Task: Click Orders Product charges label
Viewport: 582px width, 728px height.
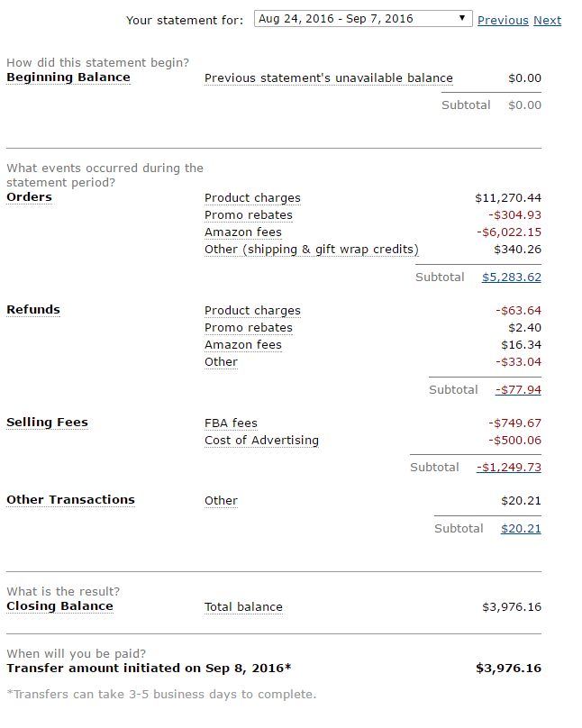Action: click(252, 198)
